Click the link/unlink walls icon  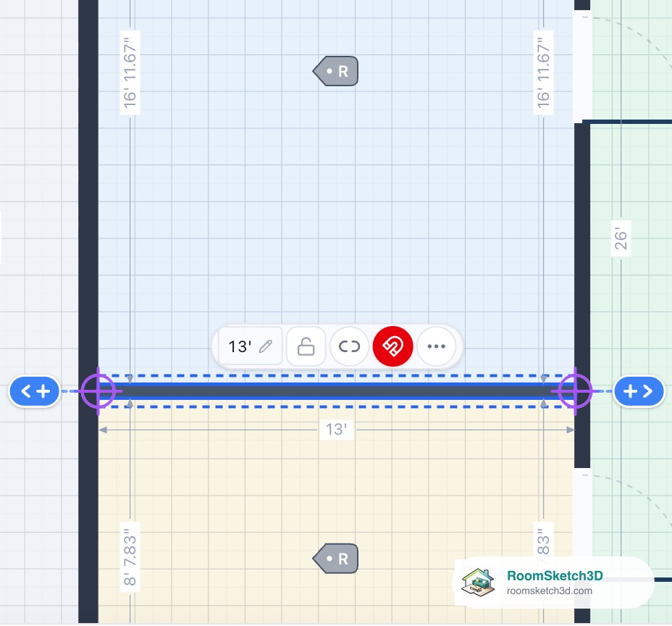[x=349, y=346]
